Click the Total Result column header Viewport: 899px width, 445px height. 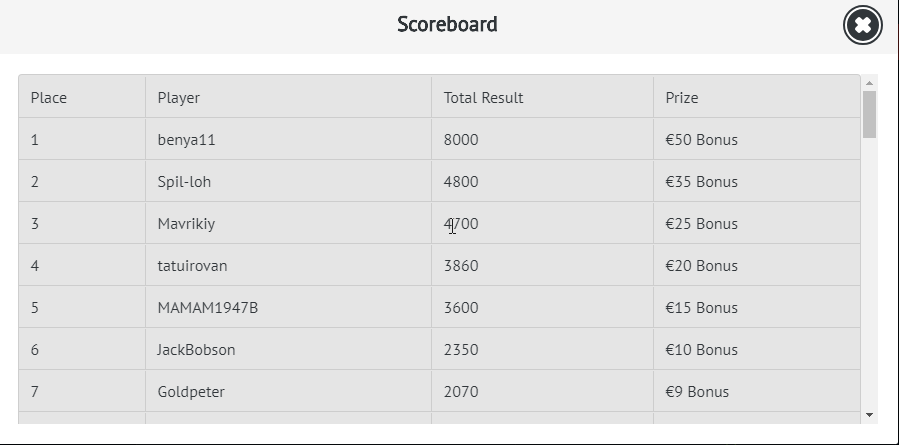tap(483, 98)
